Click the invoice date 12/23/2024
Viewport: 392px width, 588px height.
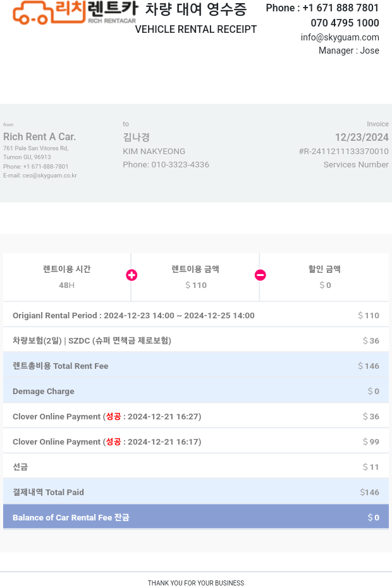click(x=362, y=137)
